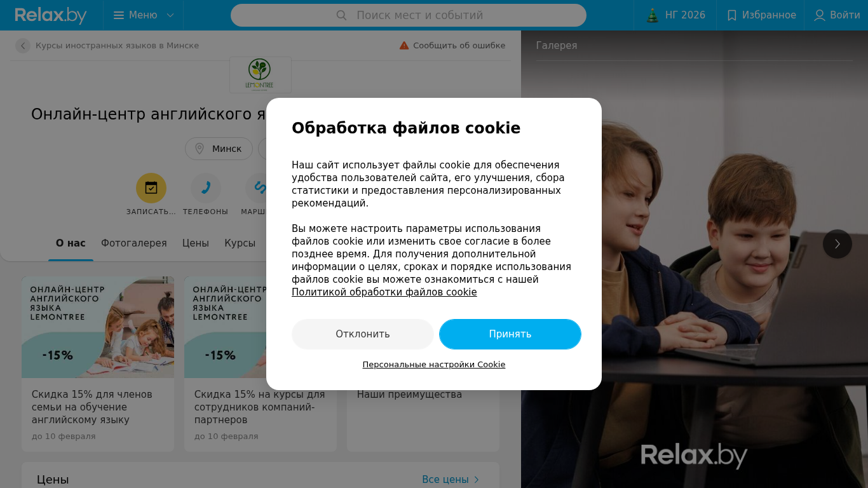The height and width of the screenshot is (488, 868).
Task: Expand the Меню dropdown chevron
Action: [170, 15]
